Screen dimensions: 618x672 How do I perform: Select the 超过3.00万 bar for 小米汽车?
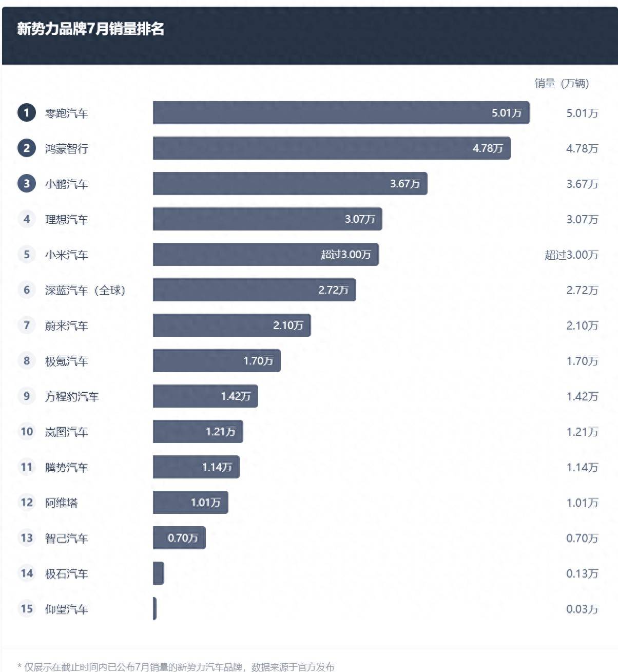(x=266, y=254)
